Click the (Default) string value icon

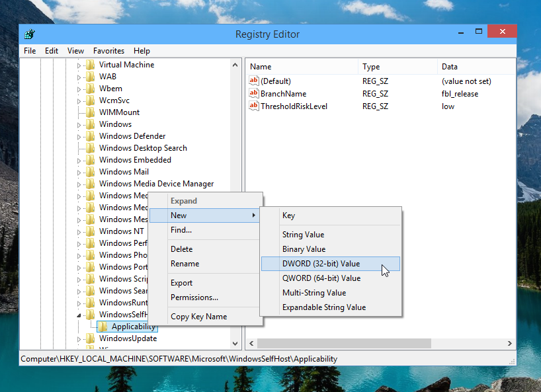pyautogui.click(x=253, y=81)
